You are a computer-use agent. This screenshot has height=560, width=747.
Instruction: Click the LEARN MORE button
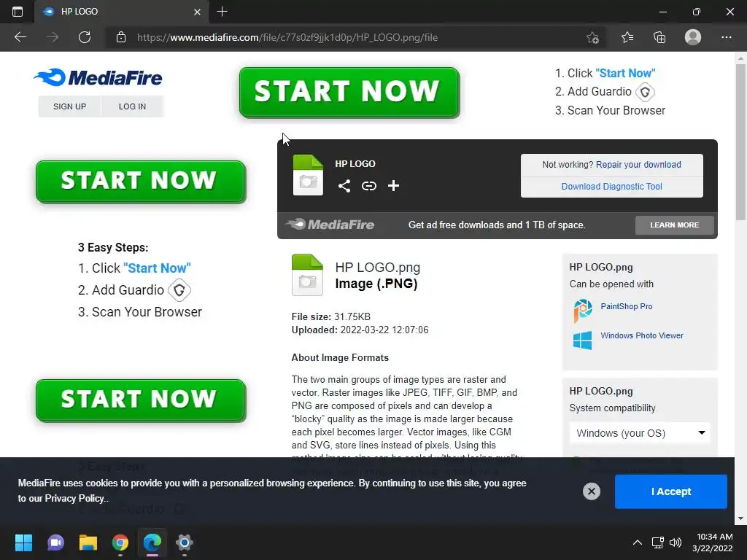[x=675, y=225]
